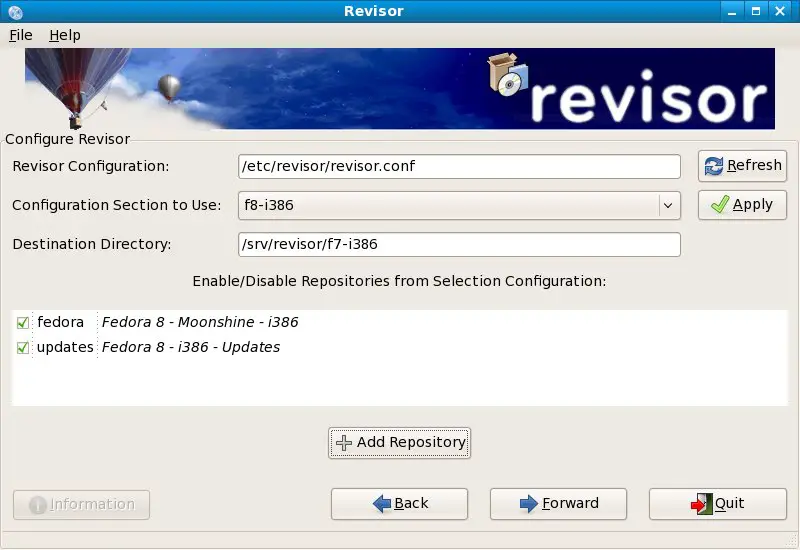Go Back to the previous step
Viewport: 800px width, 550px height.
(x=399, y=504)
